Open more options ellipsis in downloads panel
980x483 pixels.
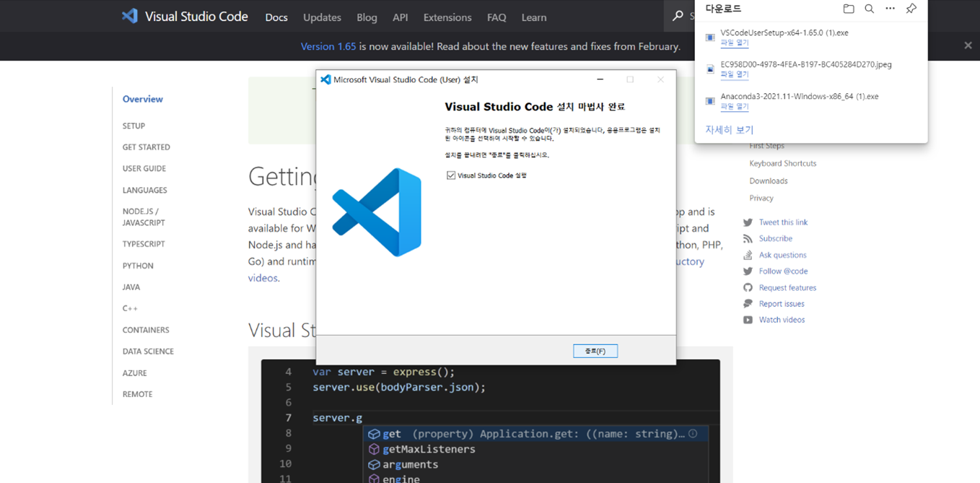[x=891, y=9]
